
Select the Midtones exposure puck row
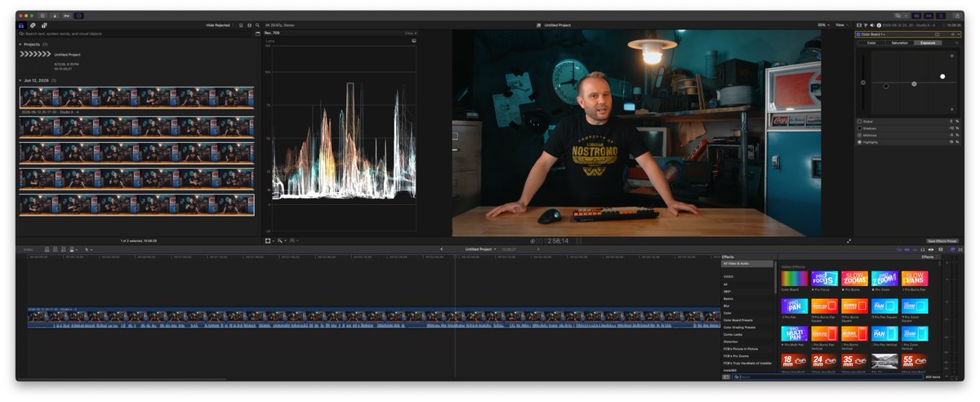(x=908, y=135)
